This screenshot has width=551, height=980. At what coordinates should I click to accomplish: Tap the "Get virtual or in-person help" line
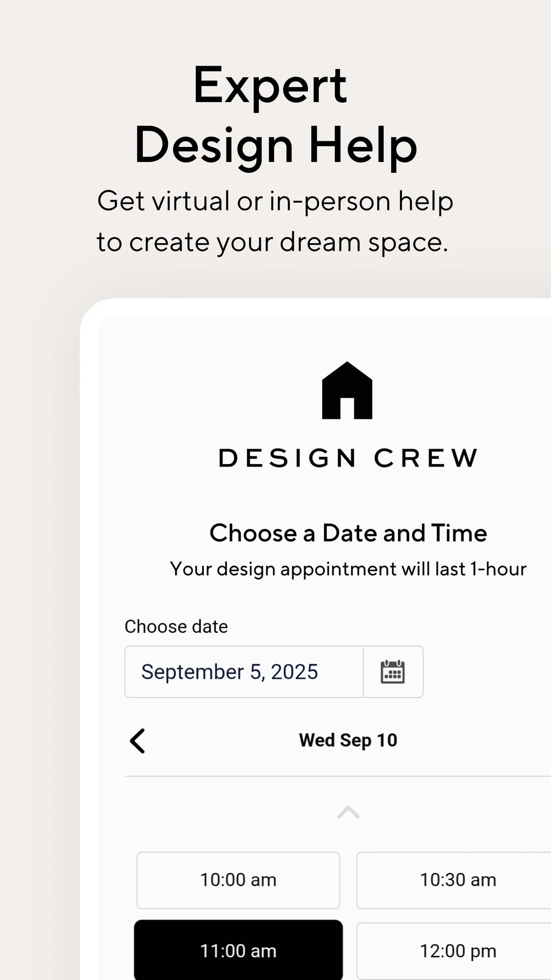275,201
